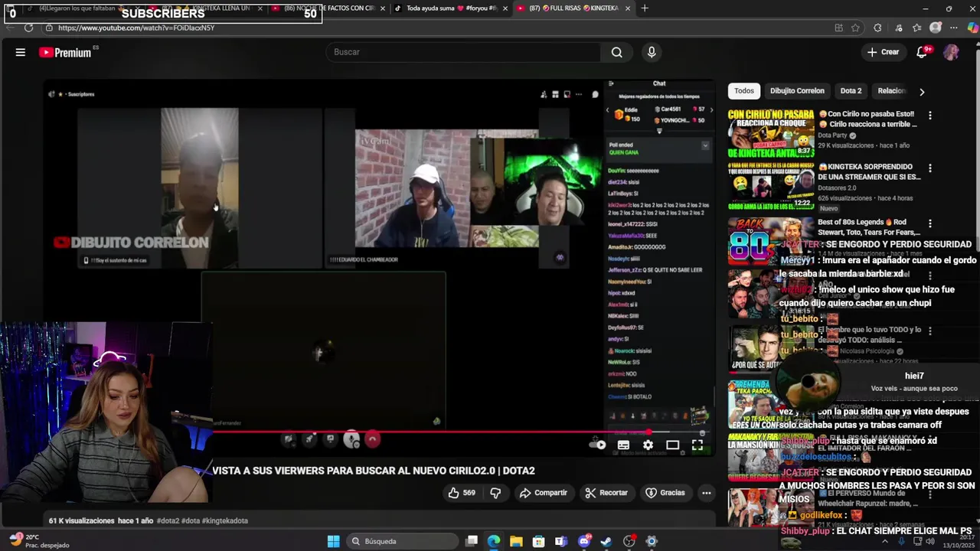Open Discord from taskbar

(x=584, y=541)
